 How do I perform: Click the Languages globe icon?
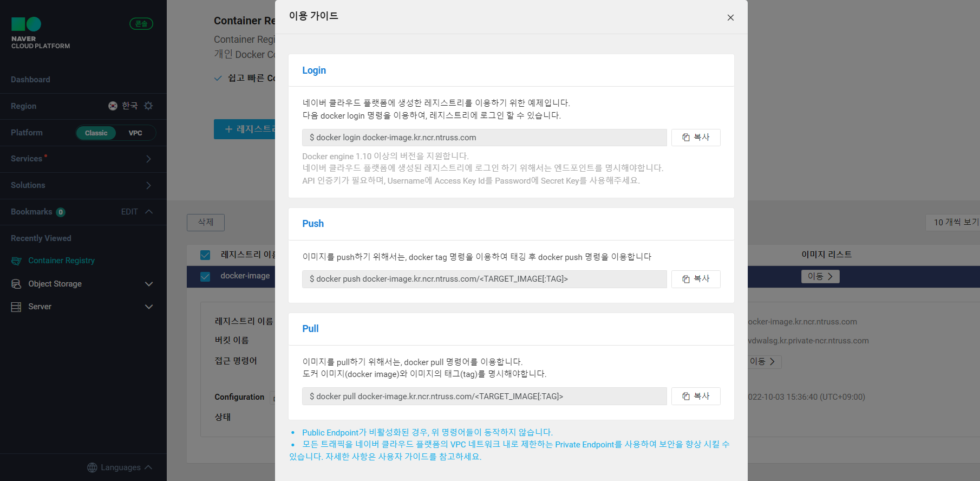click(x=92, y=467)
